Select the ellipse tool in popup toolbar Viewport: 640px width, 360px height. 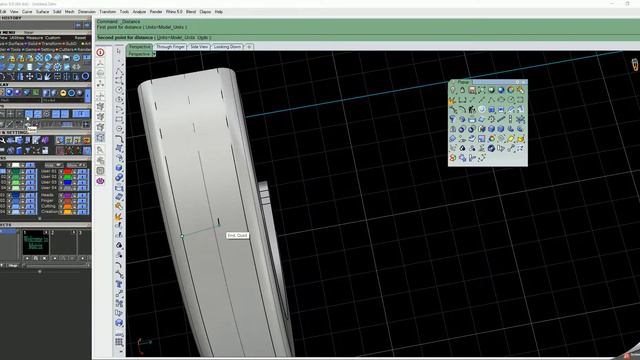click(x=501, y=100)
